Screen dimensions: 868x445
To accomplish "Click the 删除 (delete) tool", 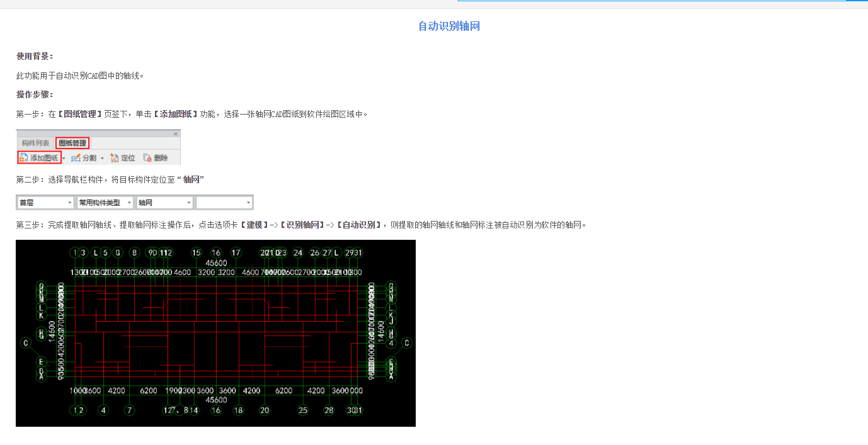I will tap(155, 158).
